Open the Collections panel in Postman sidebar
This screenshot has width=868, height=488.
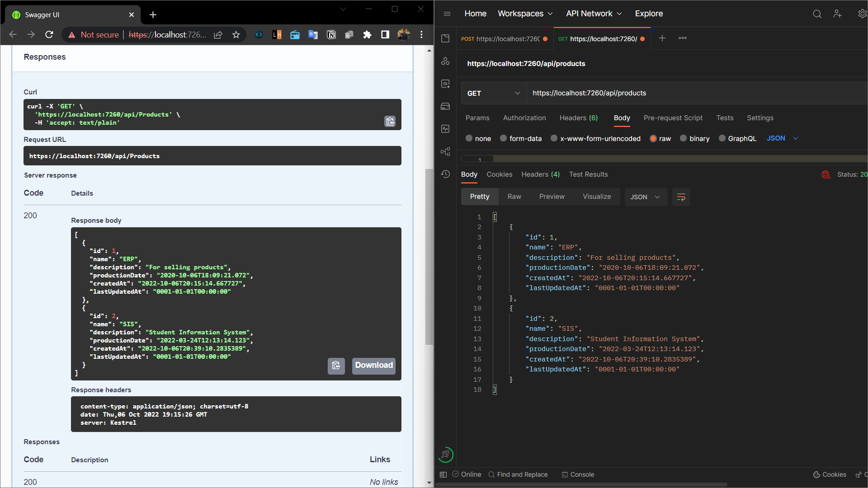(x=445, y=38)
